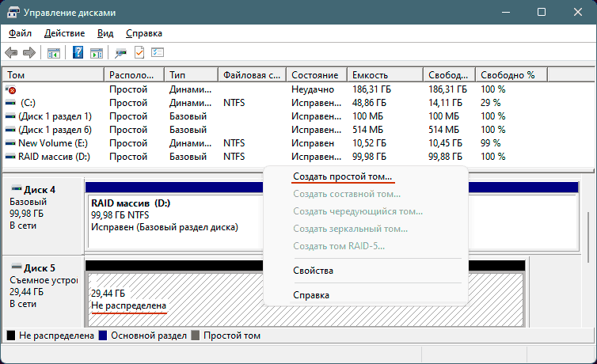Choose Создать простой том... from context menu
Viewport: 597px width, 364px height.
click(x=342, y=176)
